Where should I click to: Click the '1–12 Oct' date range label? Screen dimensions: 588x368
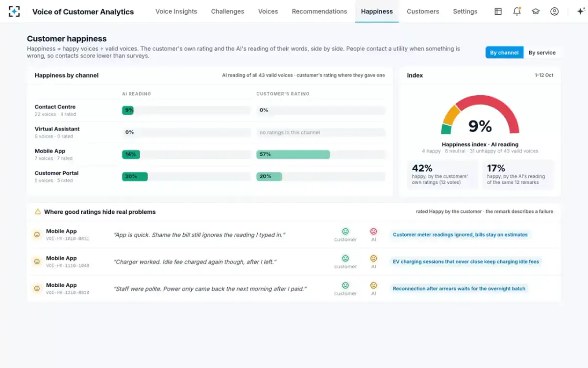(x=544, y=76)
